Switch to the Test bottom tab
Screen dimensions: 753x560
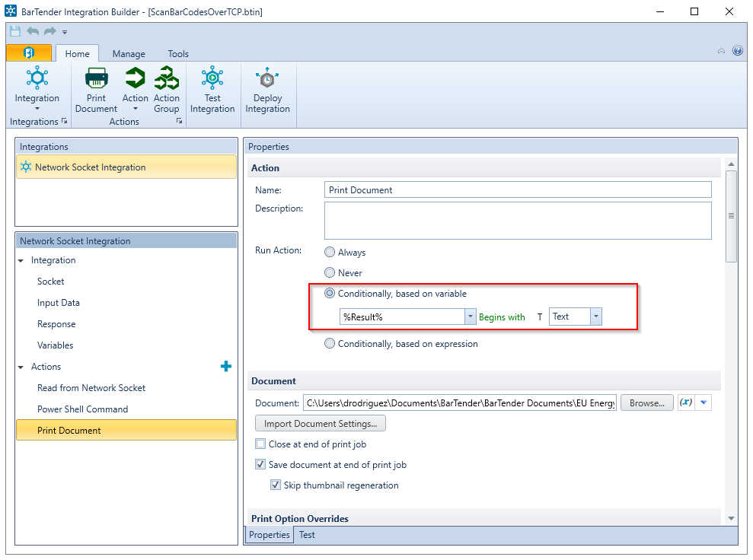[x=307, y=535]
